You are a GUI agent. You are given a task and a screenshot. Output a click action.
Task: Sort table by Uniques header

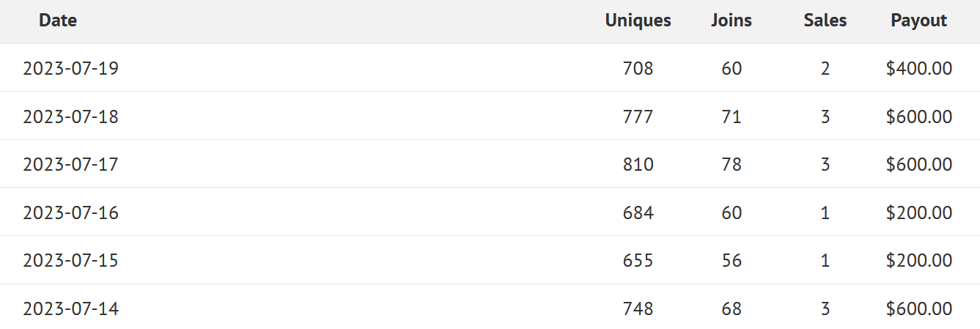coord(638,21)
